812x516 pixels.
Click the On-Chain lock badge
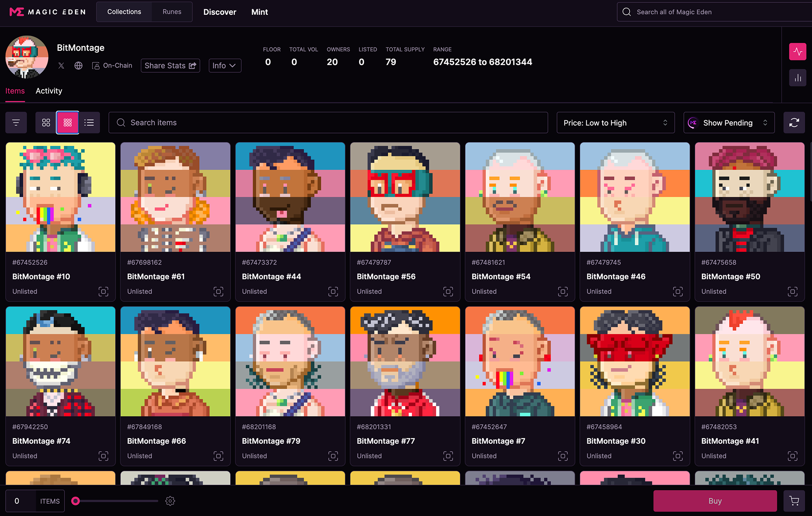112,66
